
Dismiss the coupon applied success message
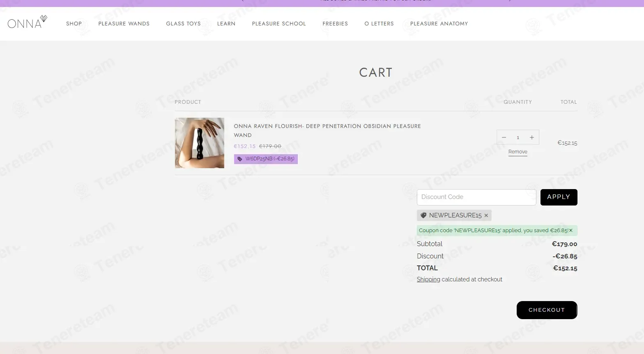(x=570, y=231)
